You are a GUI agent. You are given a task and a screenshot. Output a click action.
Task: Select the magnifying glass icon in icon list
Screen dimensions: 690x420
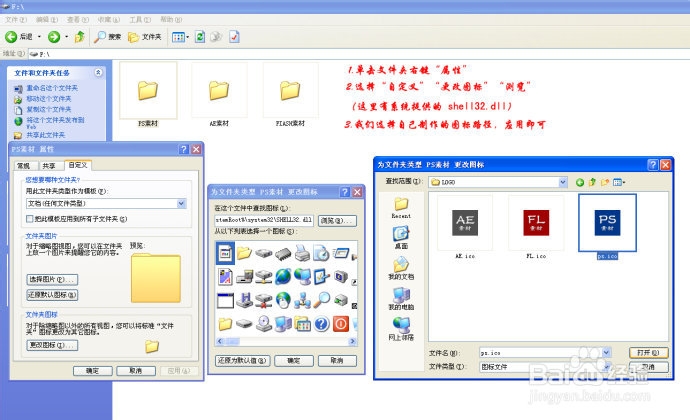coord(322,299)
